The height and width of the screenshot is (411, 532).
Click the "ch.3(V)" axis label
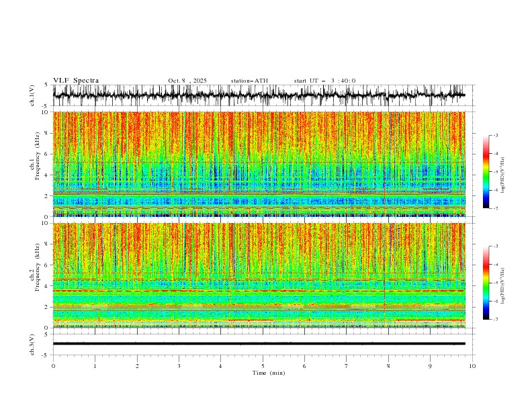pyautogui.click(x=32, y=345)
